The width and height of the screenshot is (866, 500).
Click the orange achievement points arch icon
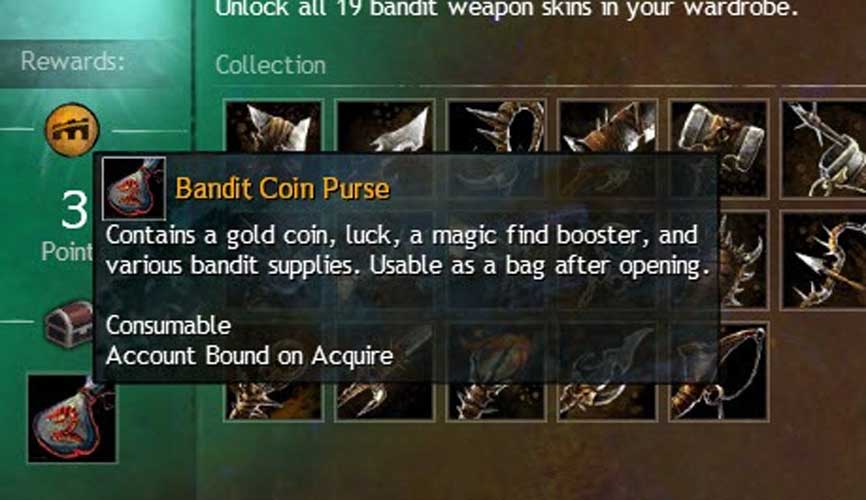[72, 130]
